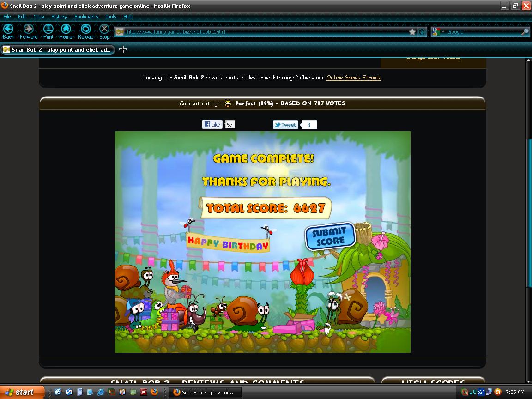Click the Tweet button
532x399 pixels.
click(285, 125)
